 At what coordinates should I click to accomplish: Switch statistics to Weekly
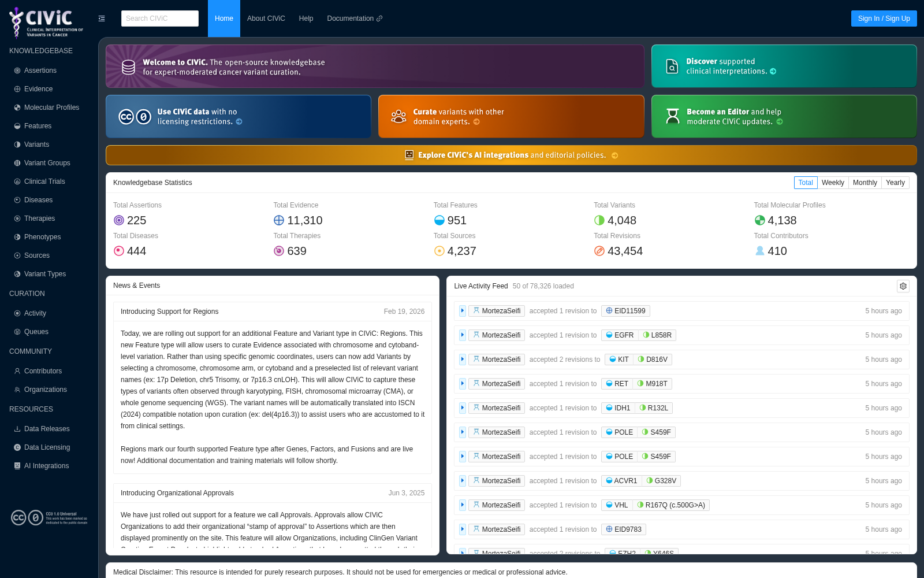(x=833, y=183)
